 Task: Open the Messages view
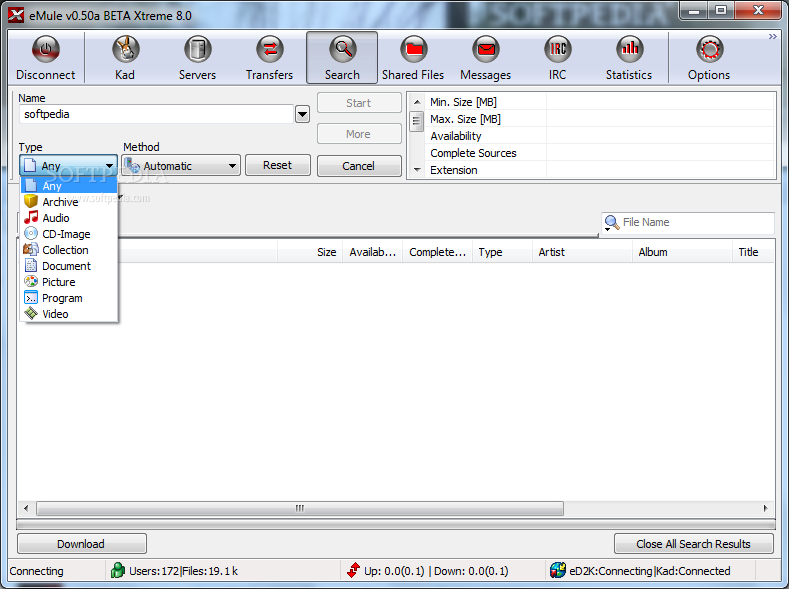point(486,58)
